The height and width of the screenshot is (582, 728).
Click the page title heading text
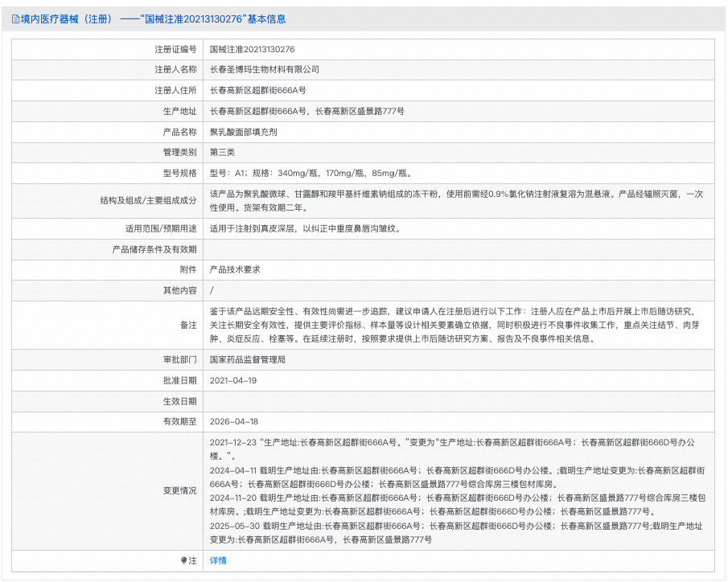tap(153, 19)
